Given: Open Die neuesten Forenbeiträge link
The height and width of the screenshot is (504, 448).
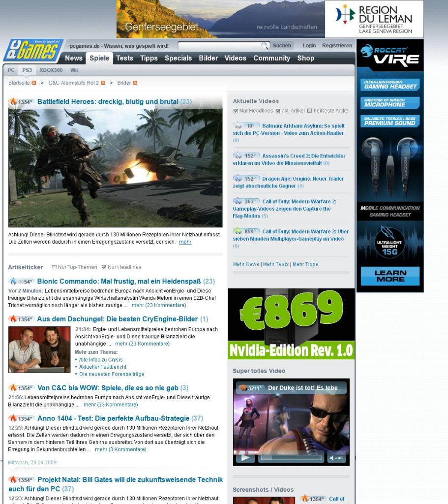Looking at the screenshot, I should pyautogui.click(x=112, y=374).
